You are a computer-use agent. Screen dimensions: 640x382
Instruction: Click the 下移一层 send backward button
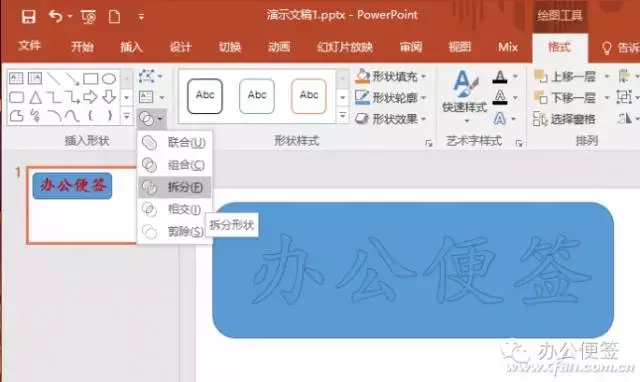(566, 98)
